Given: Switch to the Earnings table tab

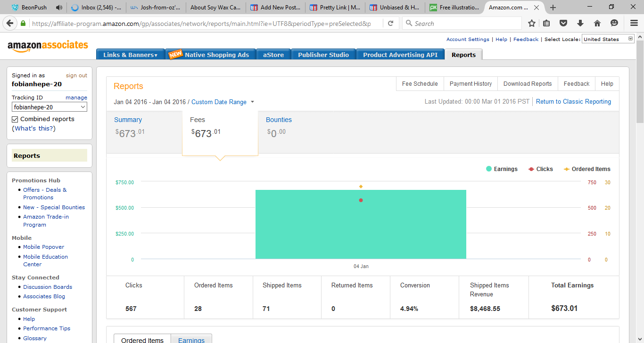Looking at the screenshot, I should tap(191, 339).
